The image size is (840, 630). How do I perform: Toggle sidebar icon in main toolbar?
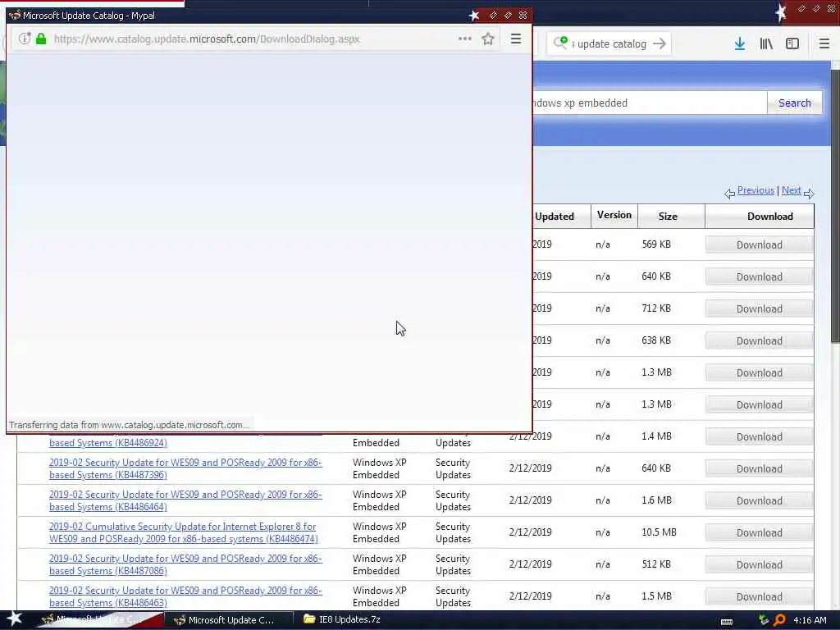pos(792,43)
